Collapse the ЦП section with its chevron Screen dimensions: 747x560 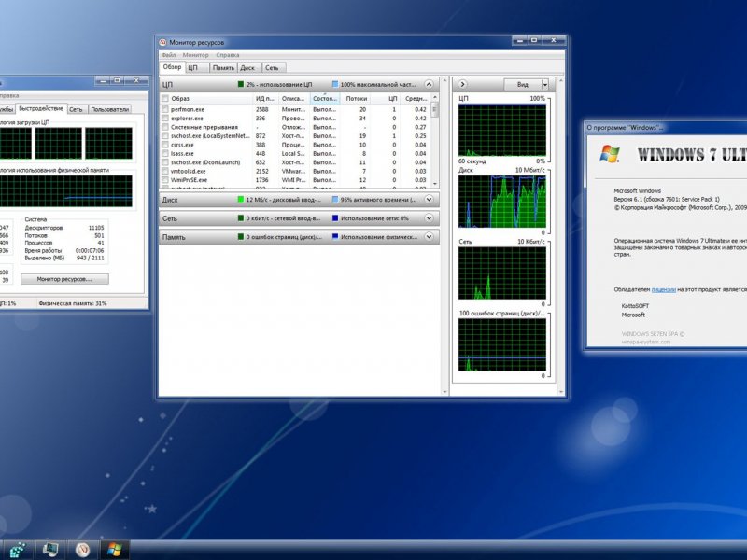click(429, 84)
